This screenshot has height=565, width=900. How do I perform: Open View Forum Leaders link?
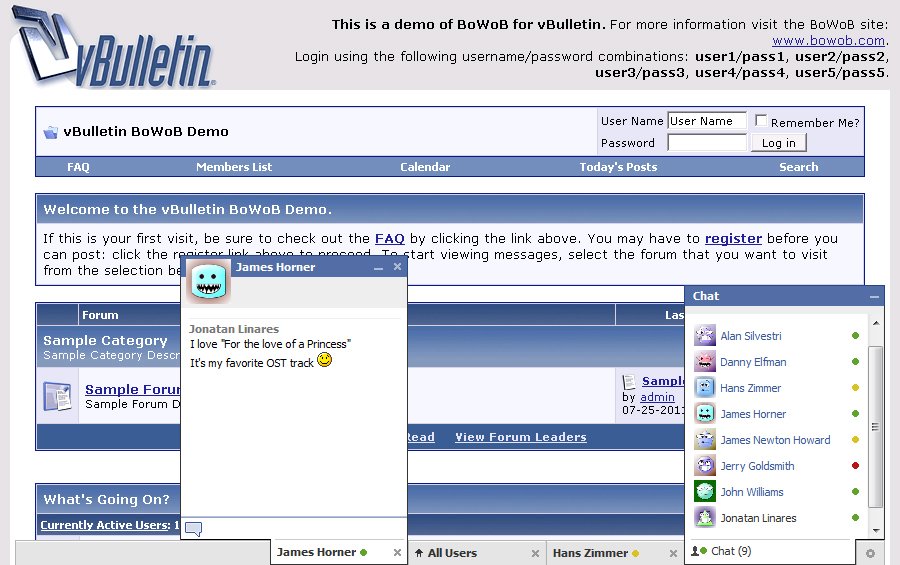tap(521, 437)
